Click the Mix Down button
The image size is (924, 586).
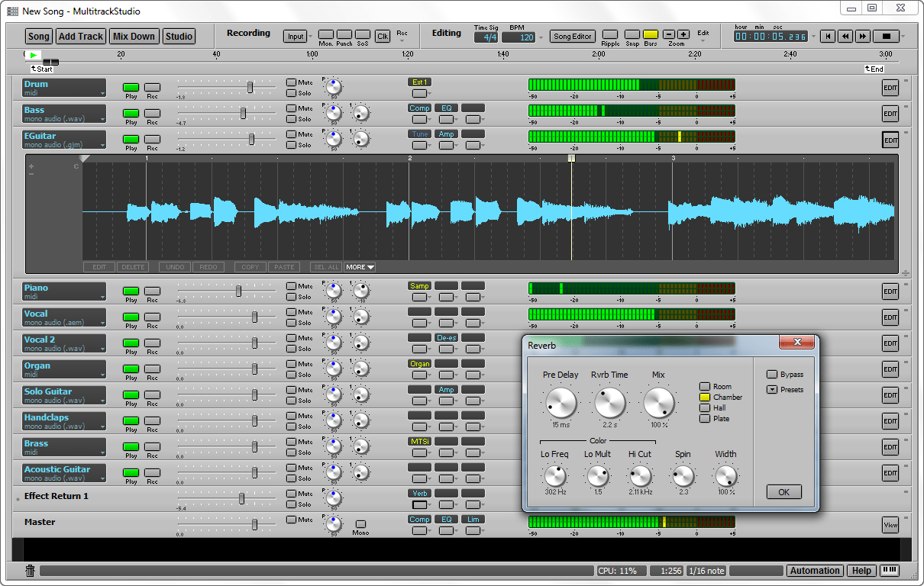[x=134, y=36]
